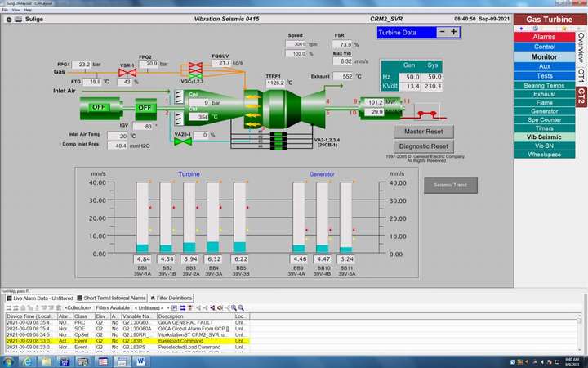Click the Seismic Trend button

coord(450,185)
